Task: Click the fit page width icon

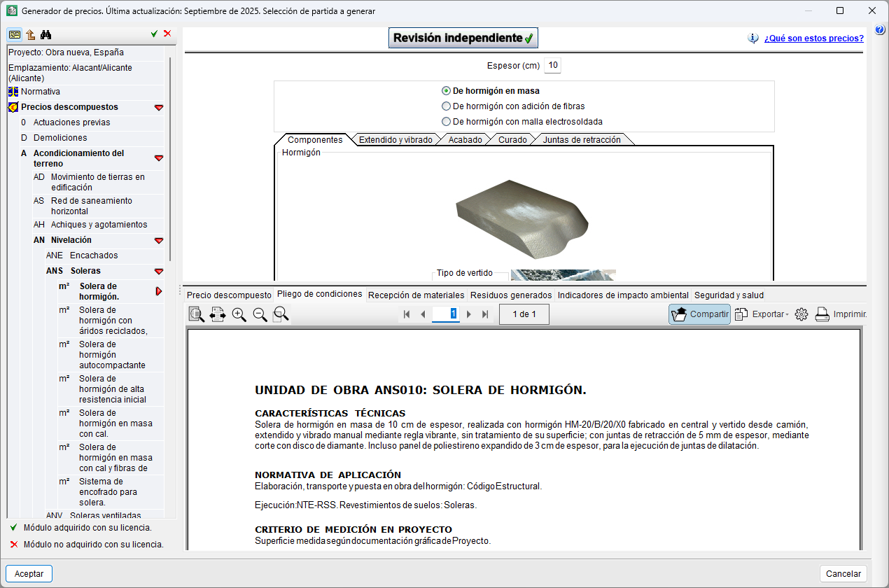Action: click(x=218, y=314)
